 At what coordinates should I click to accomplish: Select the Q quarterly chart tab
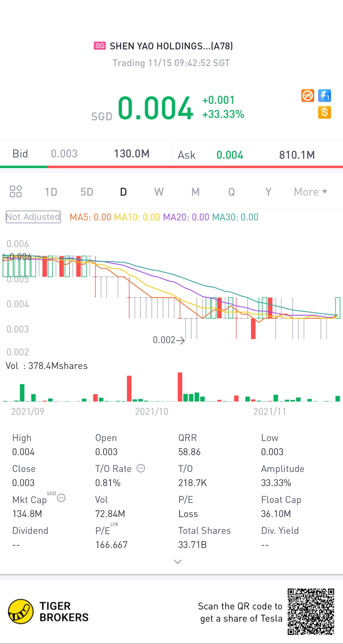(x=232, y=192)
